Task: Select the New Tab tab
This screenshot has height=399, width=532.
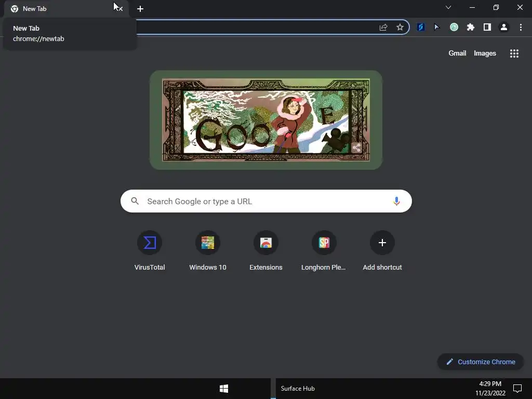Action: tap(66, 9)
